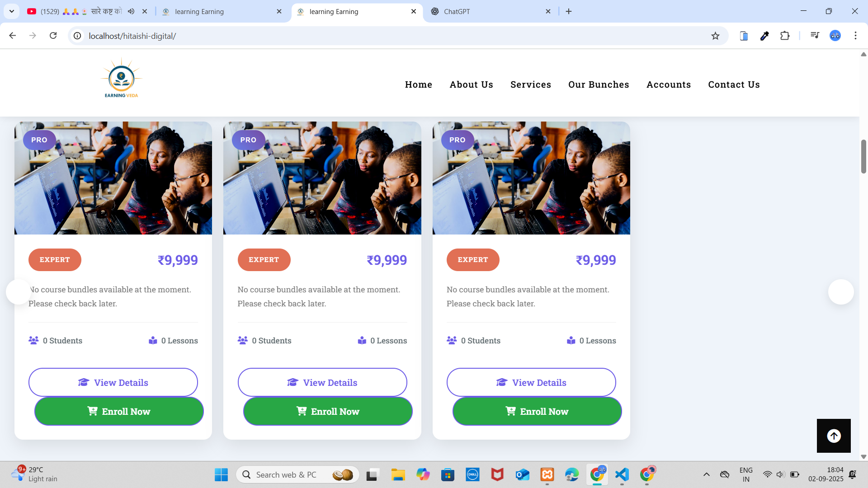Image resolution: width=868 pixels, height=488 pixels.
Task: Click Enroll Now on first course card
Action: pos(119,411)
